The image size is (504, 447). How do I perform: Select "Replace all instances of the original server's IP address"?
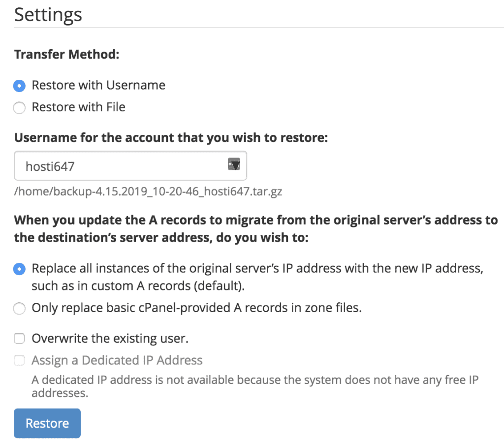[19, 269]
